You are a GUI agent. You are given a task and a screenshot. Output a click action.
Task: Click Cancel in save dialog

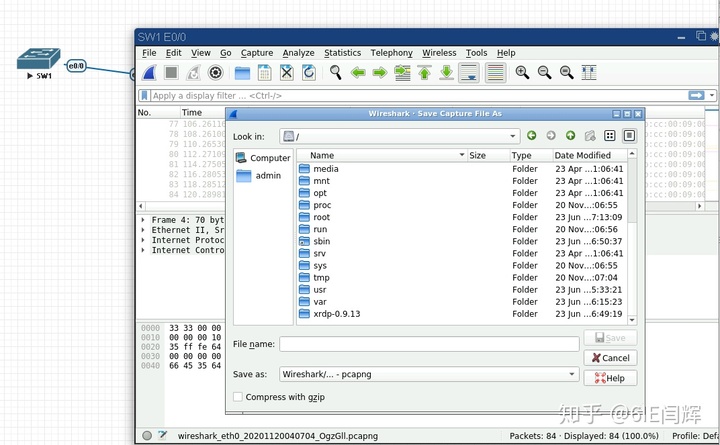[x=610, y=358]
